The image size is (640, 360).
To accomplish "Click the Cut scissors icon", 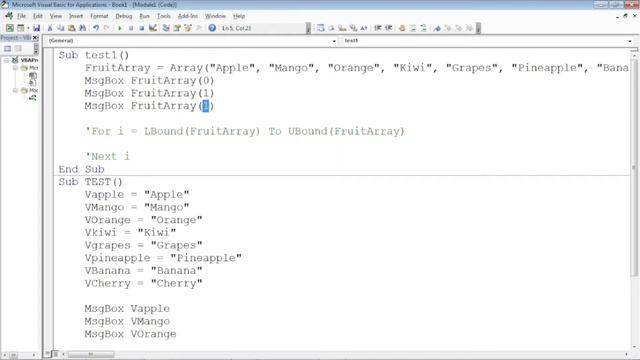I will coord(50,28).
